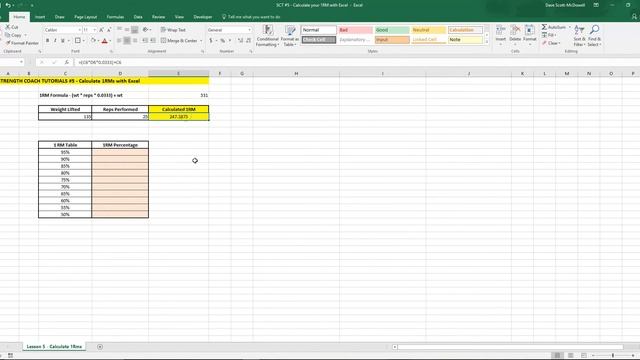Viewport: 640px width, 360px height.
Task: Open Conditional Formatting menu
Action: 267,36
